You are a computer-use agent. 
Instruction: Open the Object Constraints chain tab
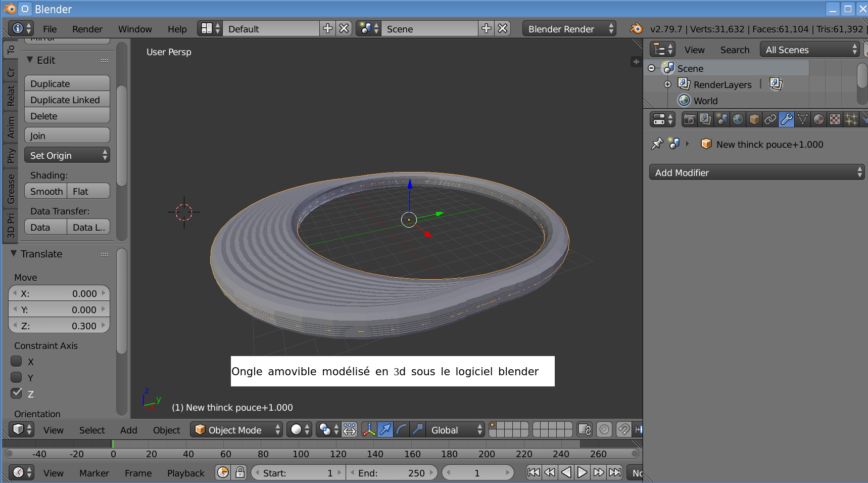pos(770,119)
